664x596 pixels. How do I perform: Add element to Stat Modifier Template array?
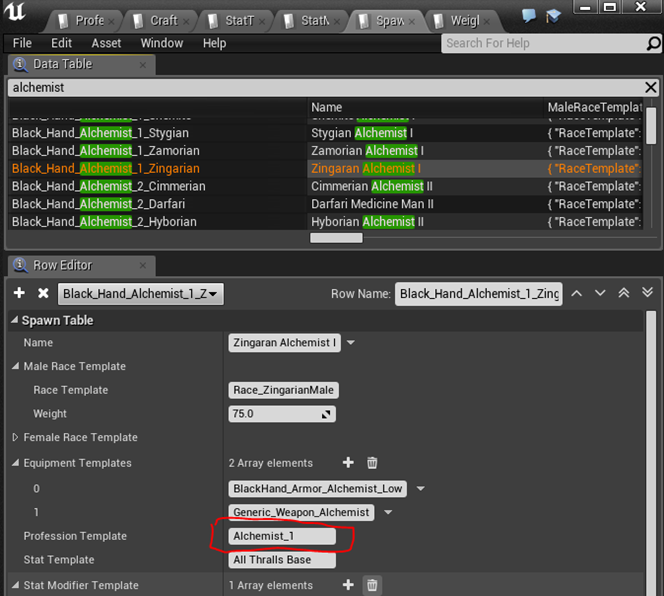[348, 585]
